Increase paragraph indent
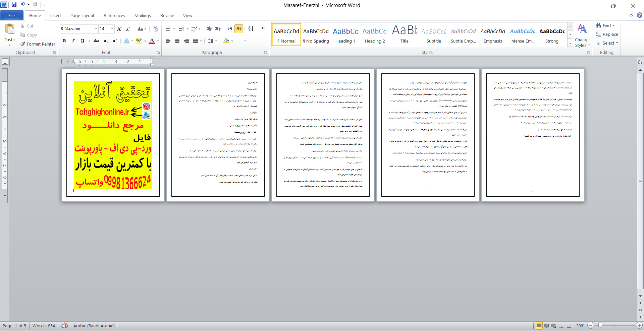This screenshot has width=644, height=331. pyautogui.click(x=218, y=29)
